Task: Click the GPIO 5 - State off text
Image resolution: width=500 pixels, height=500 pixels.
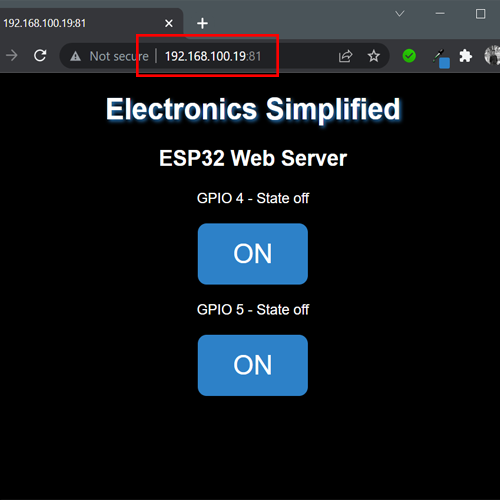Action: pyautogui.click(x=253, y=310)
